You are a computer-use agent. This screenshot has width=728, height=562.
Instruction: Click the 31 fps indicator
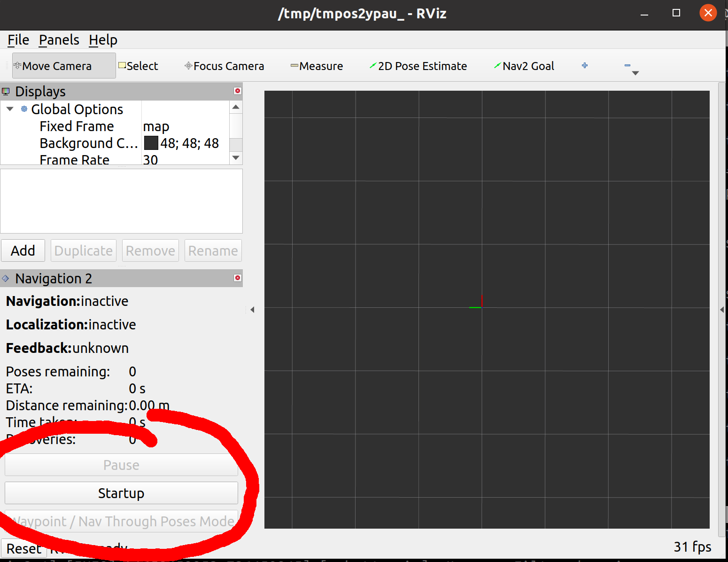[692, 546]
